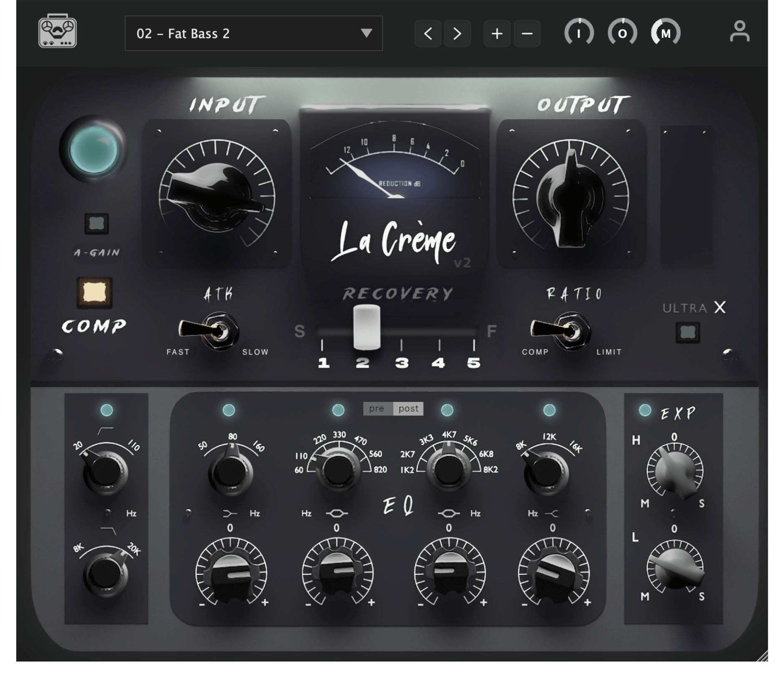Viewport: 784px width, 687px height.
Task: Click the low-mid bell curve icon
Action: coord(337,513)
